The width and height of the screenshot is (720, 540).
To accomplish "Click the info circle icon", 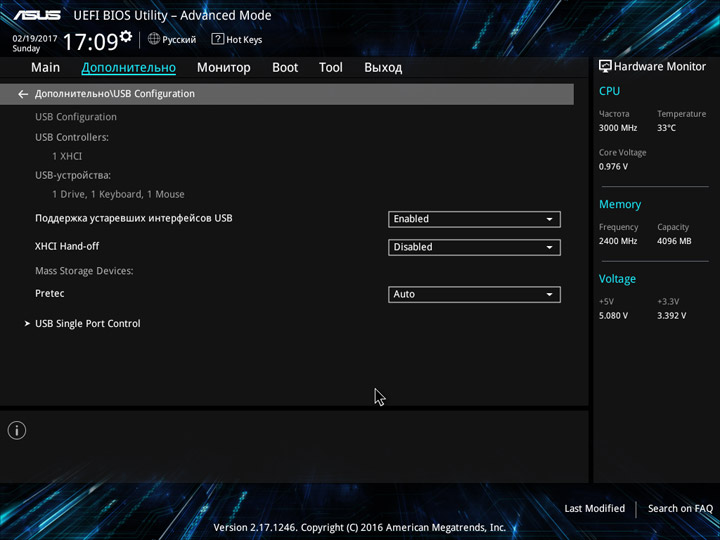I will [x=17, y=430].
